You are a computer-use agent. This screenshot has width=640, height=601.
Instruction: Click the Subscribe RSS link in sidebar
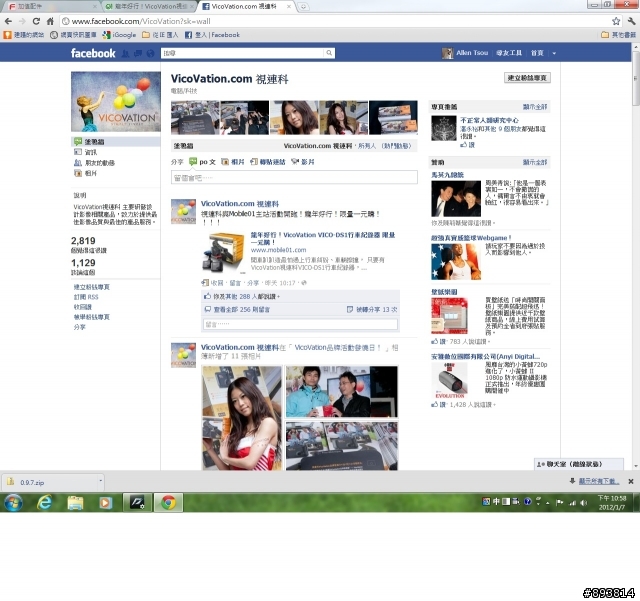86,297
